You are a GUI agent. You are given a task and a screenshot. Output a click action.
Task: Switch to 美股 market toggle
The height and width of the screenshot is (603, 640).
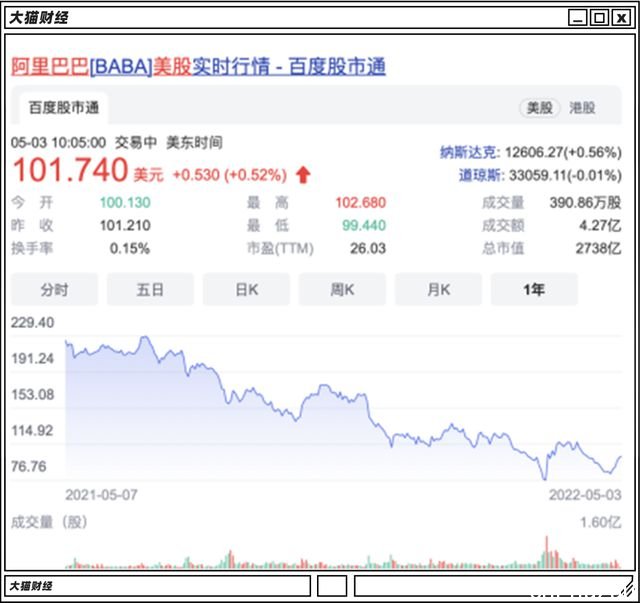[x=540, y=108]
